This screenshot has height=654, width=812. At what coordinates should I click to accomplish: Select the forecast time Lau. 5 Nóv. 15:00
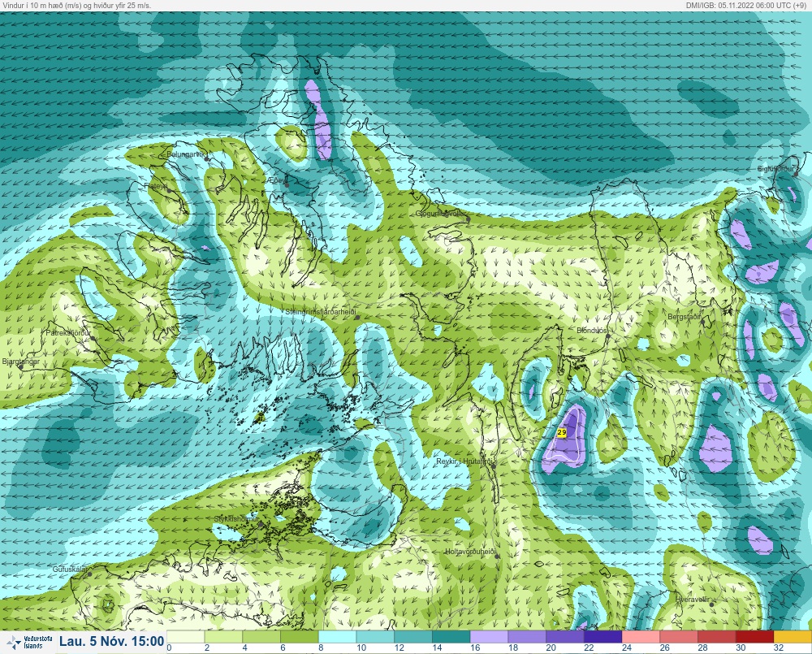coord(111,641)
